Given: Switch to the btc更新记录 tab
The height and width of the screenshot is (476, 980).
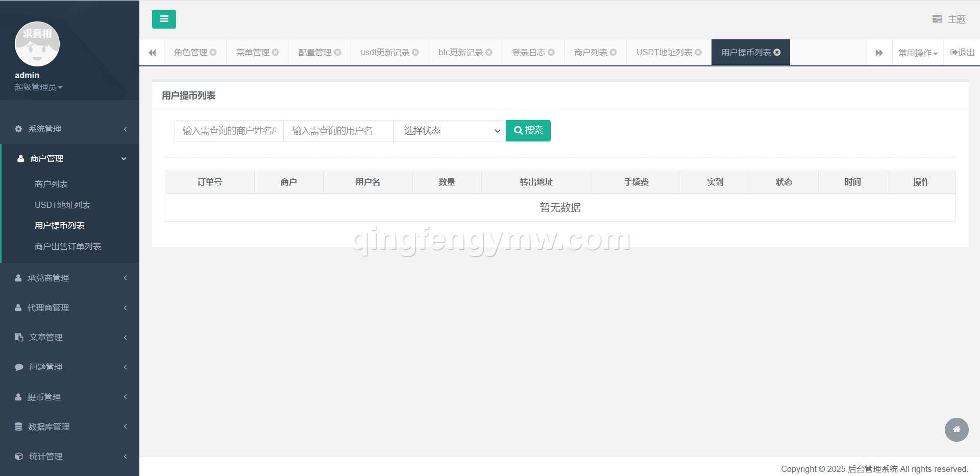Looking at the screenshot, I should pos(460,52).
